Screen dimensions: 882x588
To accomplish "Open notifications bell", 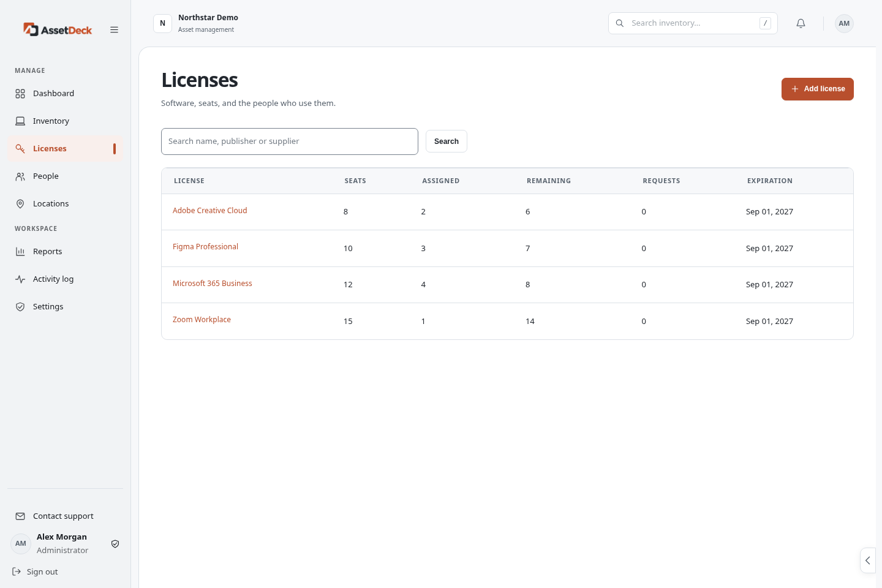I will coord(801,23).
